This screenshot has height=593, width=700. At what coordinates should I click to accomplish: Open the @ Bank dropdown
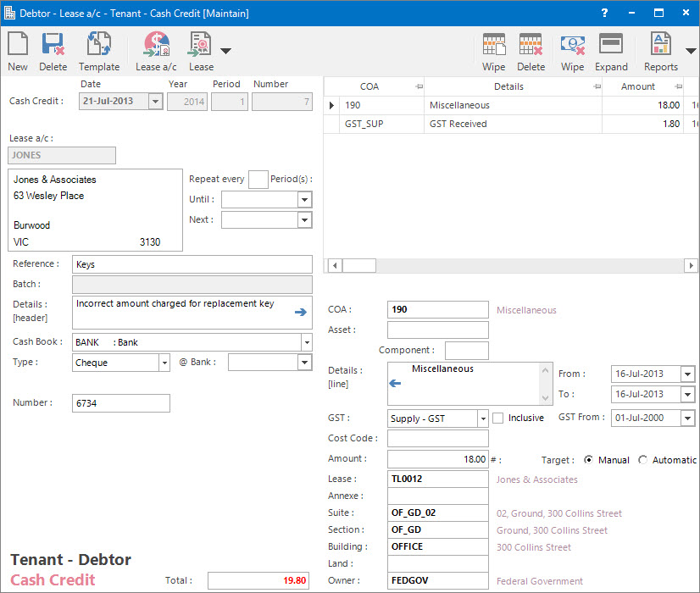pyautogui.click(x=304, y=363)
